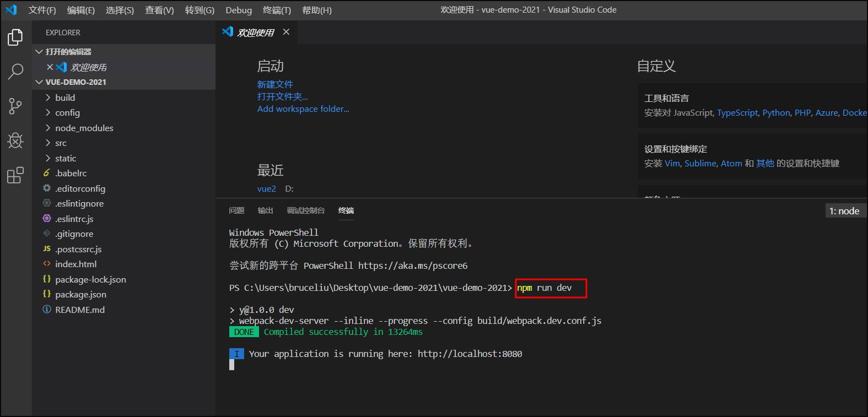This screenshot has width=868, height=417.
Task: Click the package-lock.json braces icon
Action: pos(47,279)
